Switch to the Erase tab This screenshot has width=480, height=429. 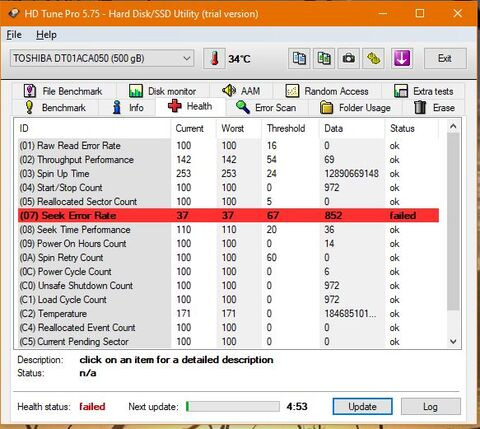(x=434, y=108)
